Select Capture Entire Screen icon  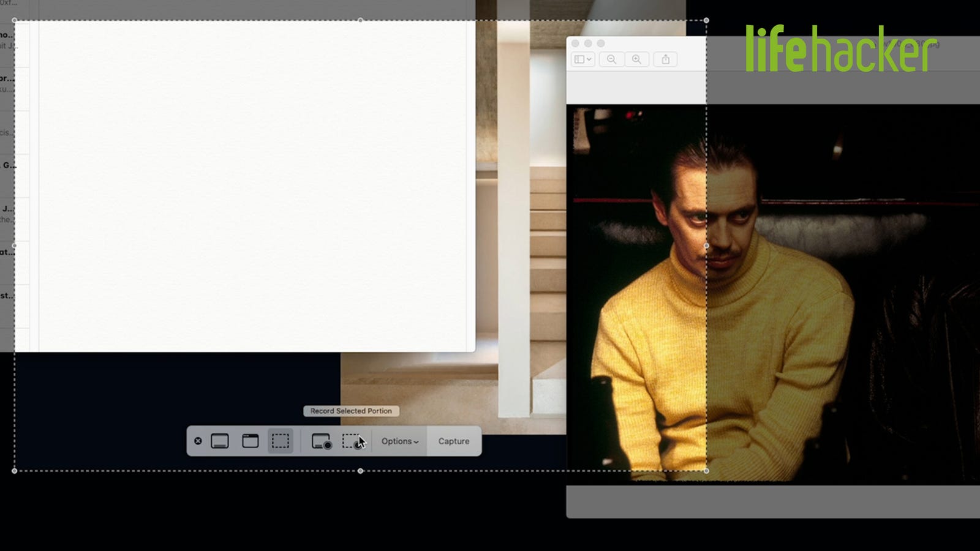point(220,441)
